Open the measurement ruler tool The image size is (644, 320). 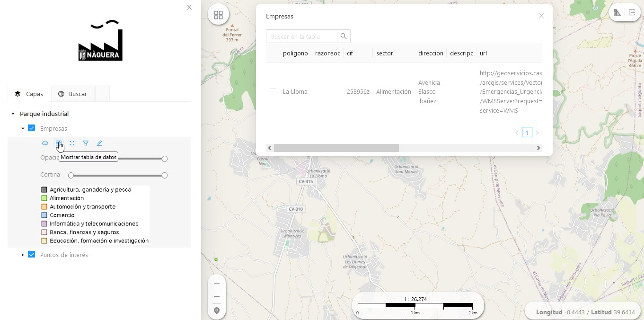(617, 13)
